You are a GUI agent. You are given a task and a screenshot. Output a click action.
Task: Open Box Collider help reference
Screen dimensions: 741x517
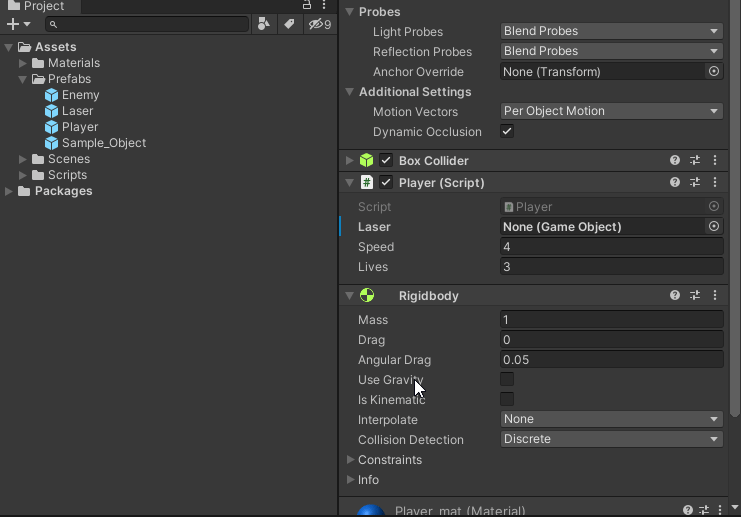pos(675,160)
